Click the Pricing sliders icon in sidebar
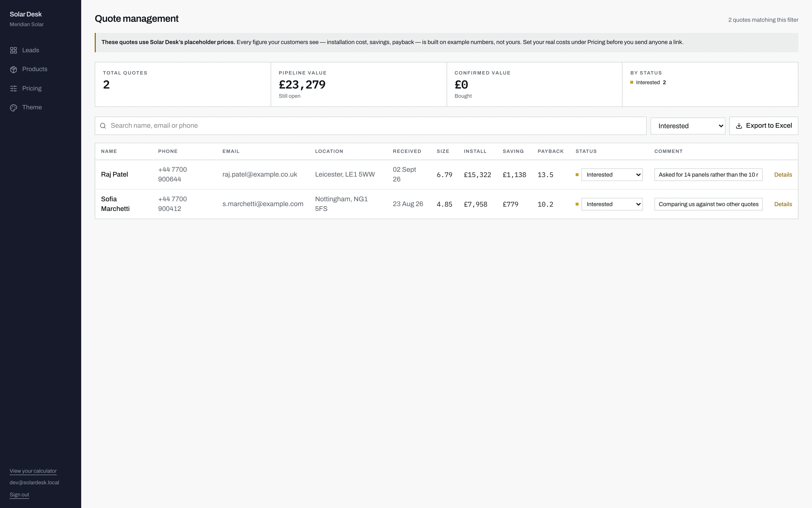This screenshot has width=812, height=508. coord(14,89)
